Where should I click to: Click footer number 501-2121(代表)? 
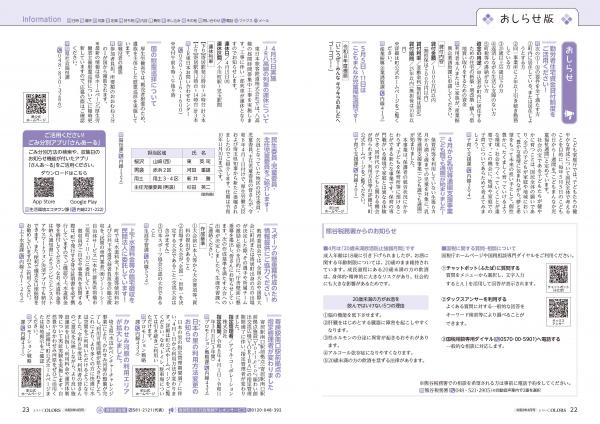147,410
